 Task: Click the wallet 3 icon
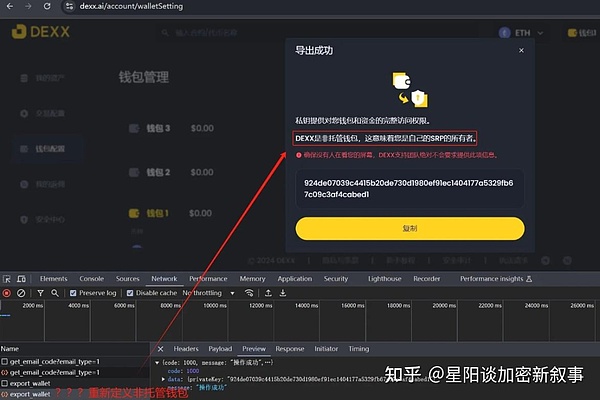tap(134, 128)
